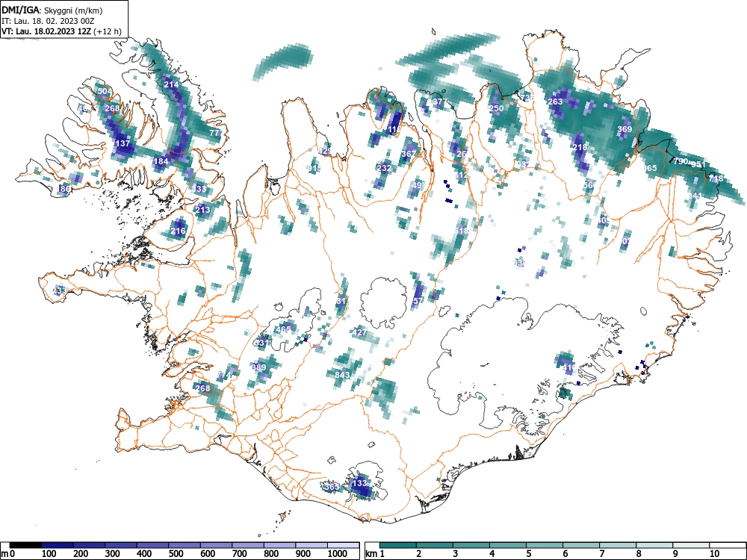Screen dimensions: 747x560
Task: Click the 263 visibility value
Action: point(555,102)
